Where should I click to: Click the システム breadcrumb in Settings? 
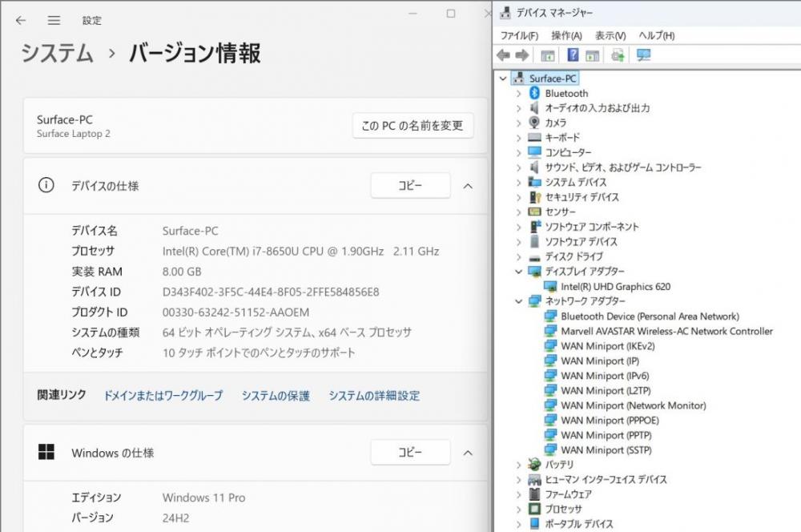pyautogui.click(x=57, y=53)
